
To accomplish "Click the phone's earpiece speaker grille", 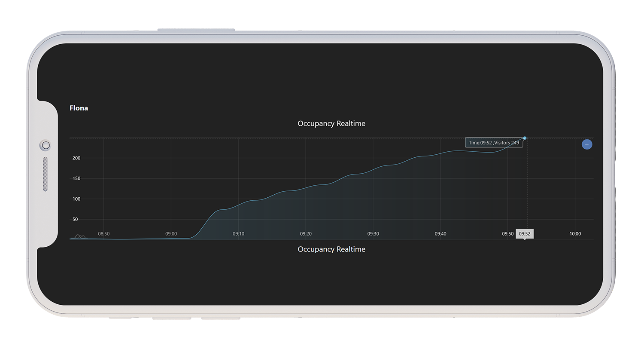I will pyautogui.click(x=46, y=174).
